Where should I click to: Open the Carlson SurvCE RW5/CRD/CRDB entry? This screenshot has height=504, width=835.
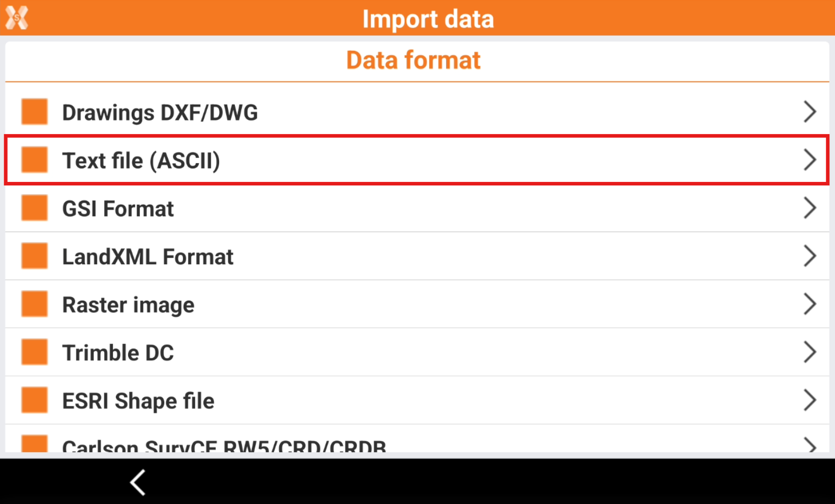[224, 445]
